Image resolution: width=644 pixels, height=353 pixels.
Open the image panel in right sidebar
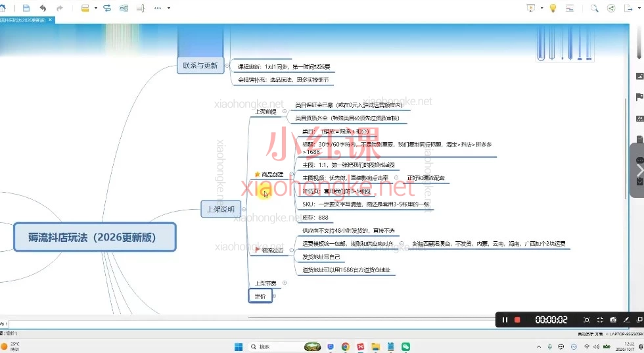pos(639,76)
